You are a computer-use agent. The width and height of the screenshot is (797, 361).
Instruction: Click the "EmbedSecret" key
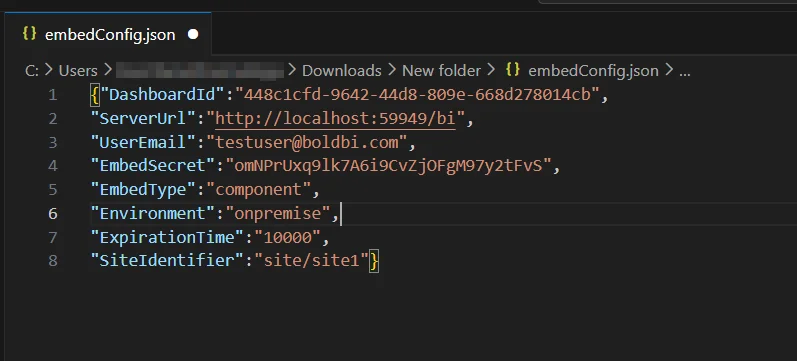pos(153,166)
